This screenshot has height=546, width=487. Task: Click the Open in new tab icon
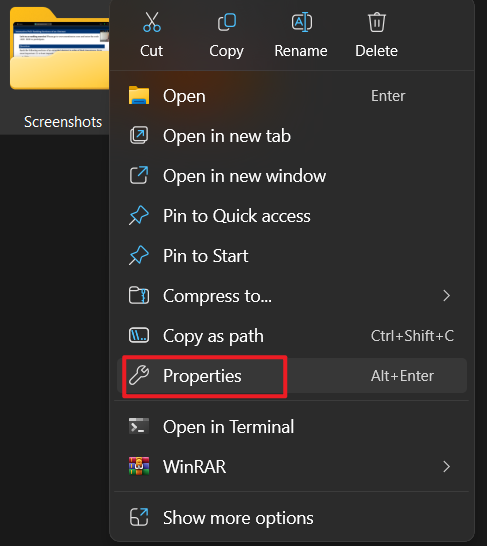tap(139, 135)
